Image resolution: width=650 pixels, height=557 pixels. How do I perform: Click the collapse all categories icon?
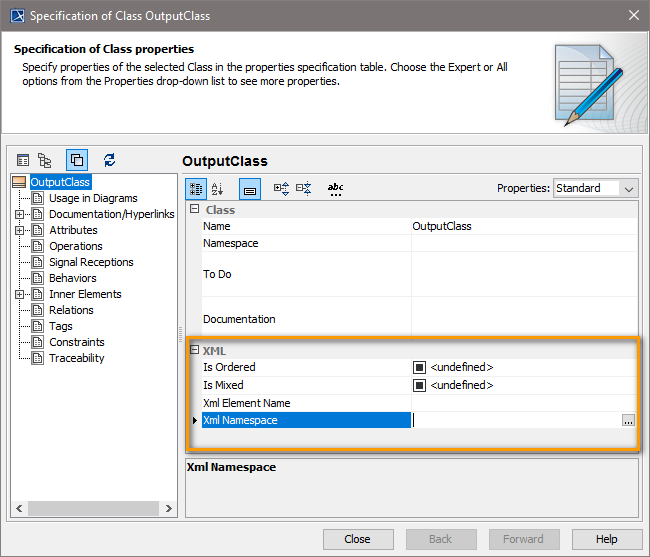tap(304, 188)
